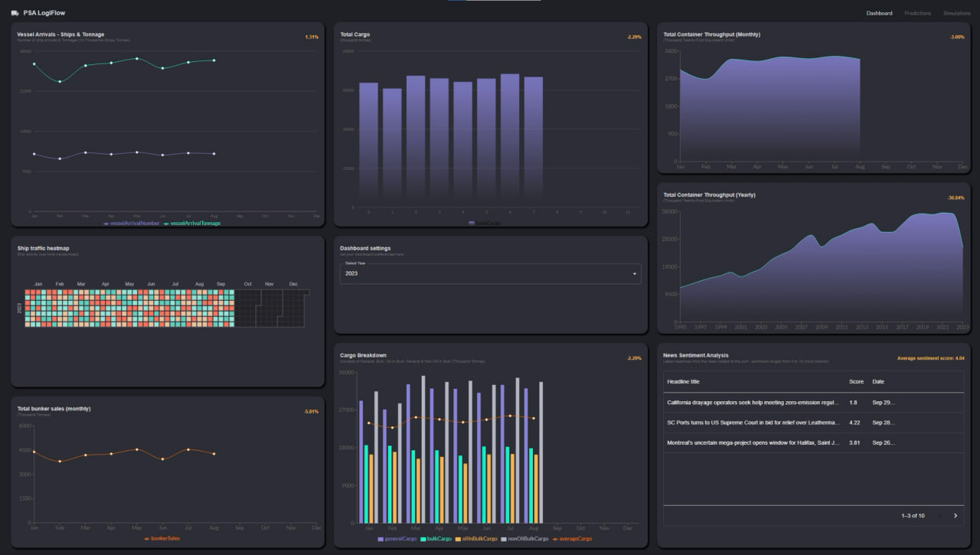The width and height of the screenshot is (980, 555).
Task: Click the Select Year dropdown arrow
Action: coord(634,274)
